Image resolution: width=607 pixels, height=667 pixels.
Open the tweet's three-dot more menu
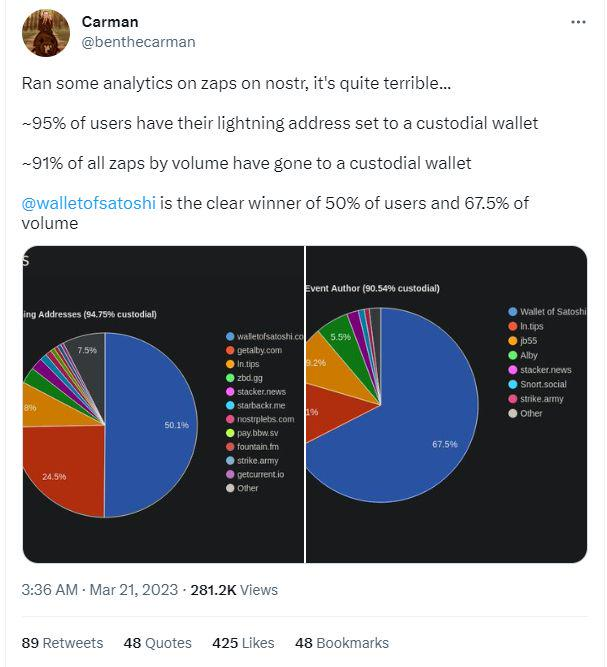click(578, 21)
